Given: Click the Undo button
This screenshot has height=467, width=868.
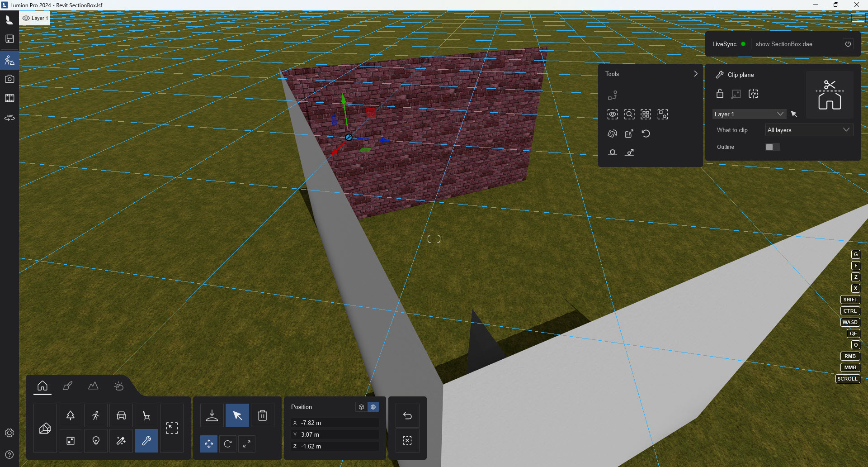Looking at the screenshot, I should (407, 415).
